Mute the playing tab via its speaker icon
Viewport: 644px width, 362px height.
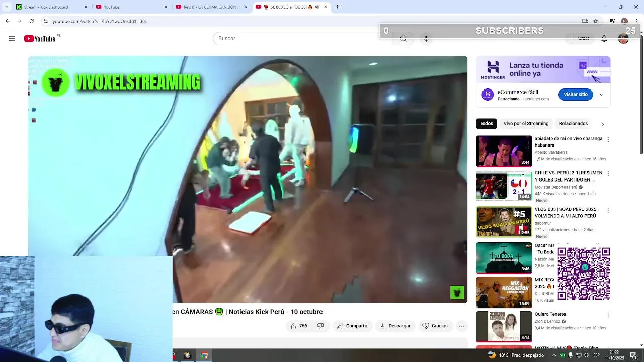pyautogui.click(x=317, y=7)
